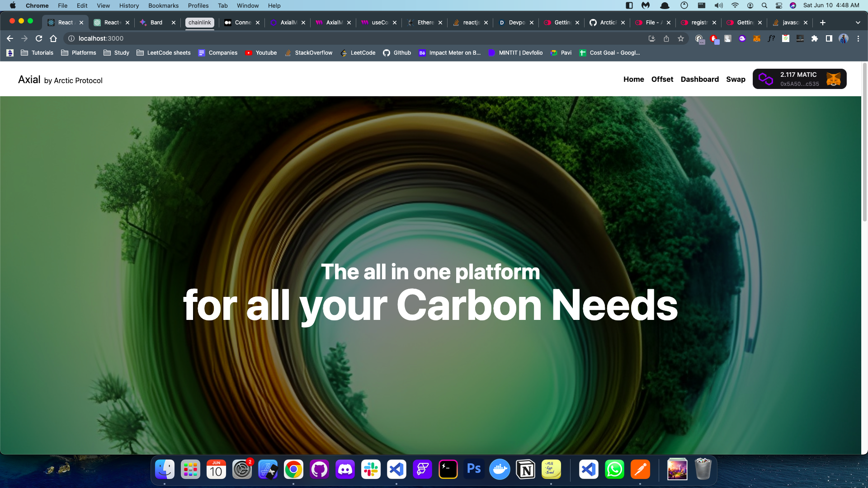This screenshot has width=868, height=488.
Task: Go to browser home page icon
Action: pyautogui.click(x=53, y=38)
